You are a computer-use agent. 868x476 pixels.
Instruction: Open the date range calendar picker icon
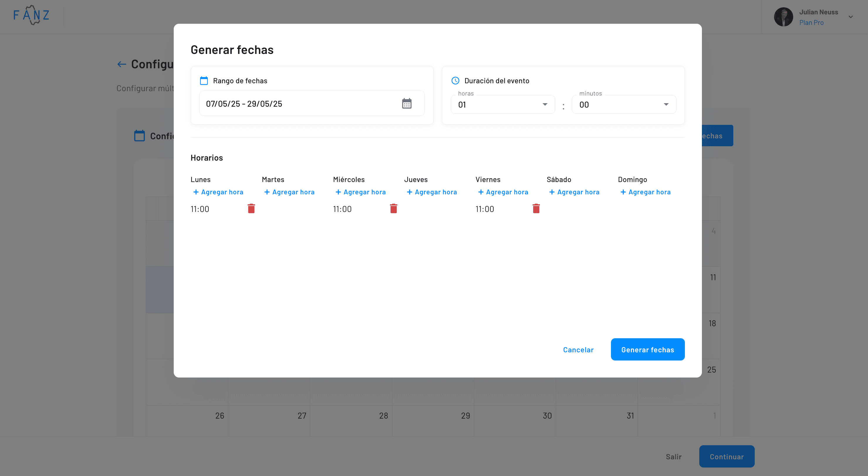pyautogui.click(x=407, y=103)
